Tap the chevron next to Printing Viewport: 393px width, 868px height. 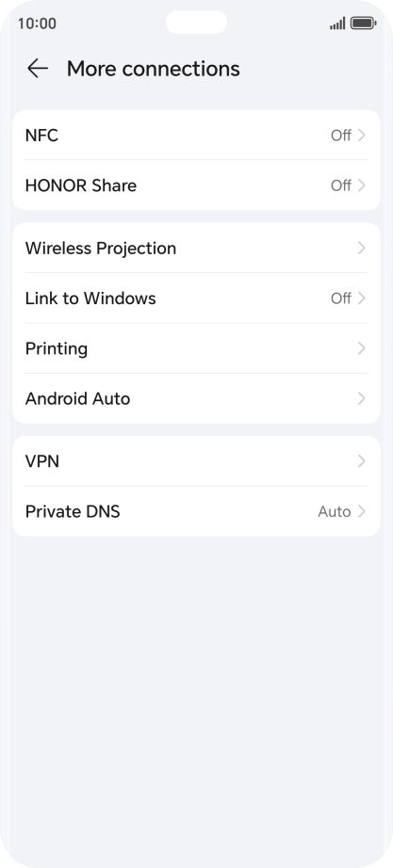click(x=361, y=348)
